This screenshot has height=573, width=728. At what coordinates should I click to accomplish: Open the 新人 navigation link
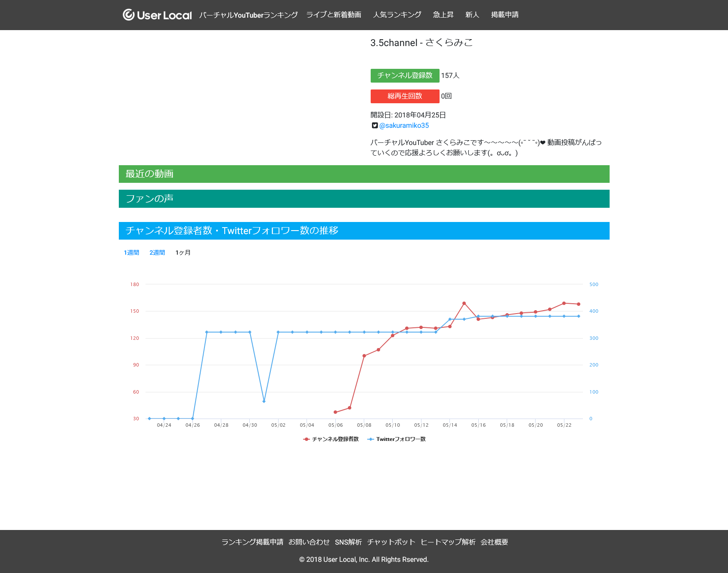pyautogui.click(x=472, y=15)
